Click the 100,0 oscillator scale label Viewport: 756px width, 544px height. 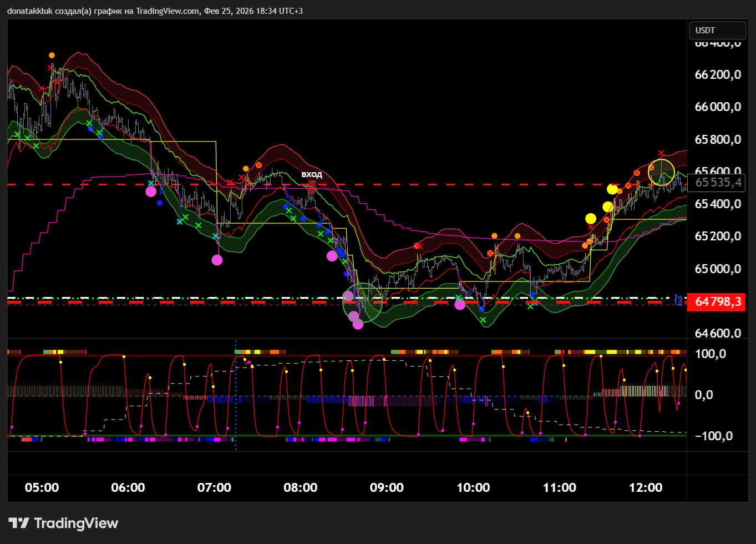click(710, 354)
